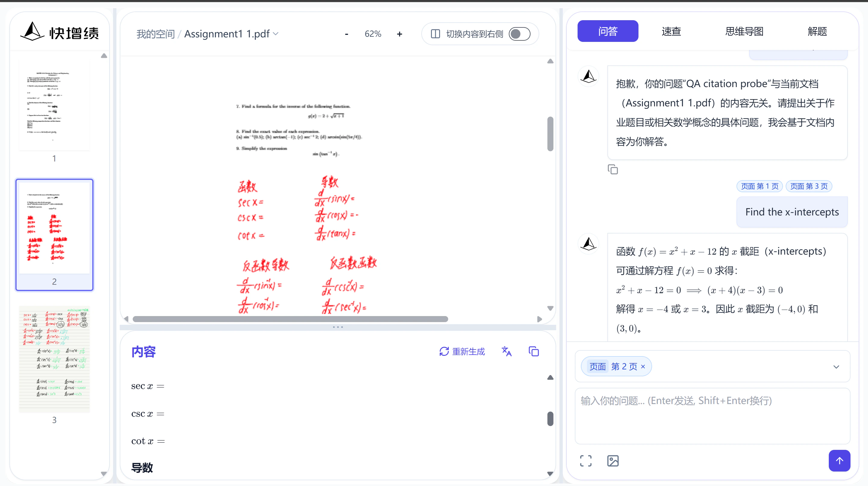Select page 2 thumbnail
The width and height of the screenshot is (868, 486).
click(x=54, y=235)
